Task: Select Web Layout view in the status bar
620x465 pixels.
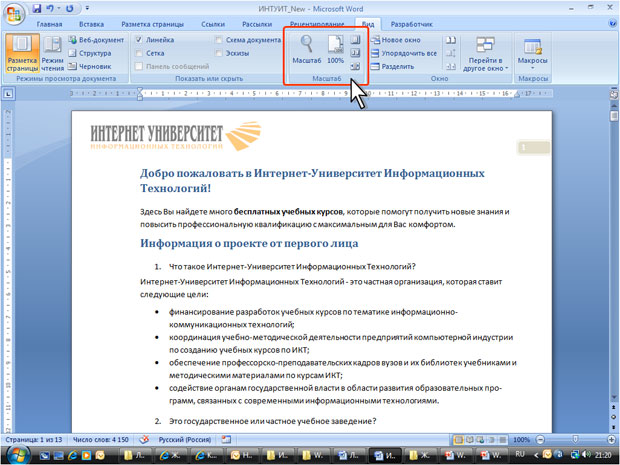Action: click(x=480, y=440)
